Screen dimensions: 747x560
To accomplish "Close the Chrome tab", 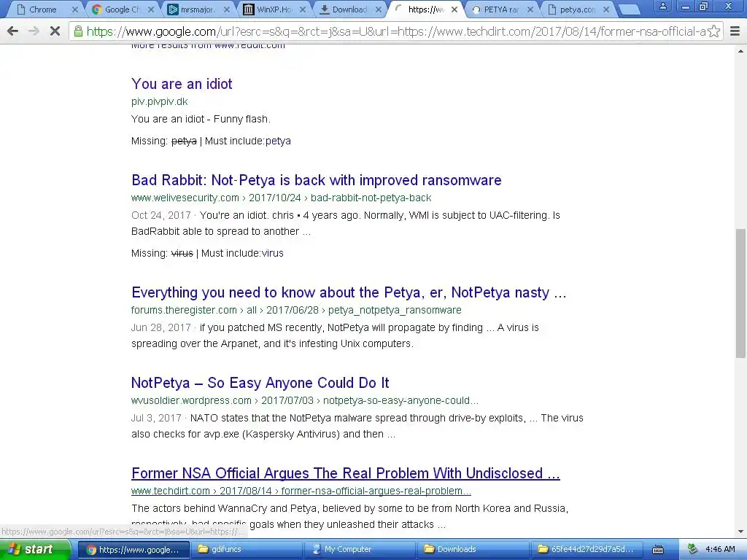I will pyautogui.click(x=75, y=9).
